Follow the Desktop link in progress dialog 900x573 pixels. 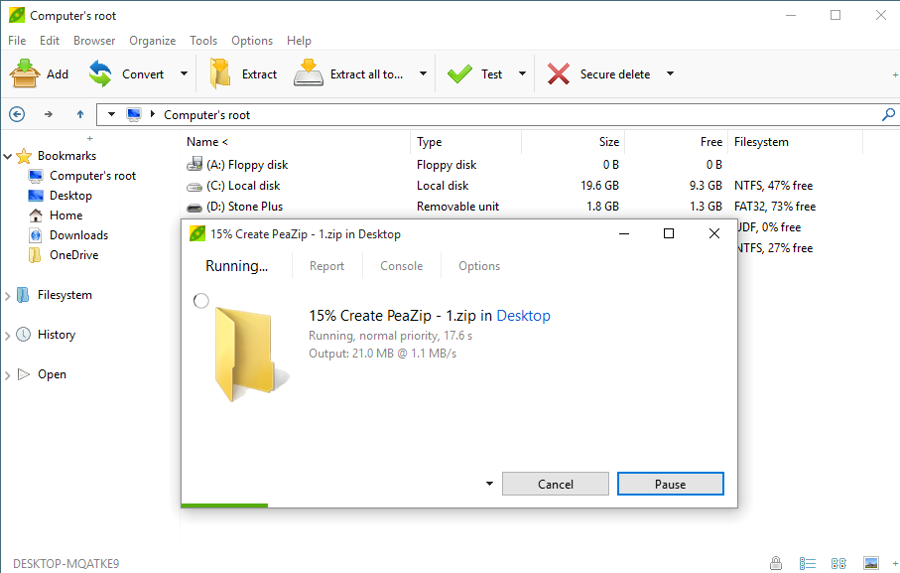click(x=523, y=316)
